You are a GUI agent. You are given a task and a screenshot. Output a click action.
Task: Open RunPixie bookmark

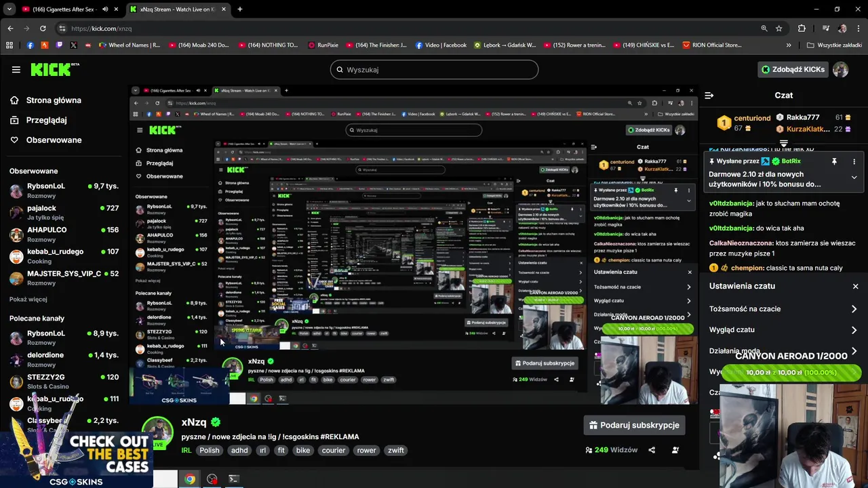point(323,45)
